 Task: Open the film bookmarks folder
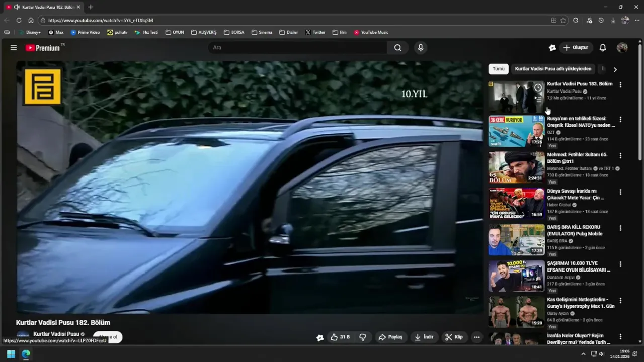click(x=340, y=32)
